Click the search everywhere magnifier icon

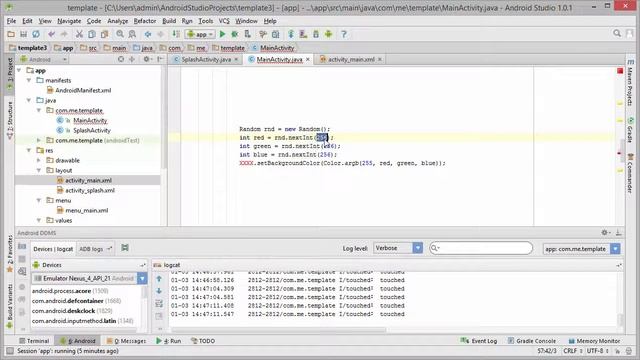[x=617, y=34]
